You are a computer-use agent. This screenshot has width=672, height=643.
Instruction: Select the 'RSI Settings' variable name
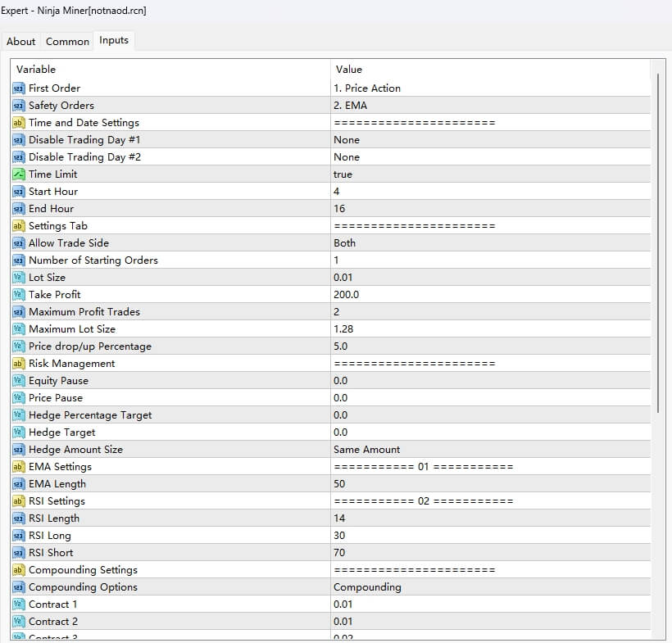tap(57, 501)
